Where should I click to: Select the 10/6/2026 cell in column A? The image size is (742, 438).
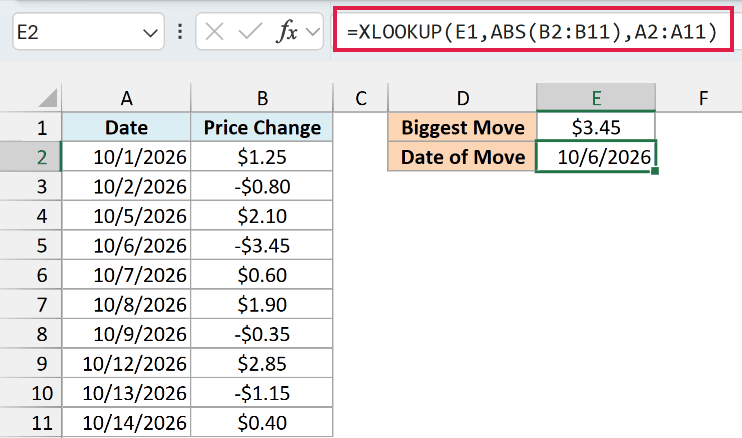[x=126, y=245]
